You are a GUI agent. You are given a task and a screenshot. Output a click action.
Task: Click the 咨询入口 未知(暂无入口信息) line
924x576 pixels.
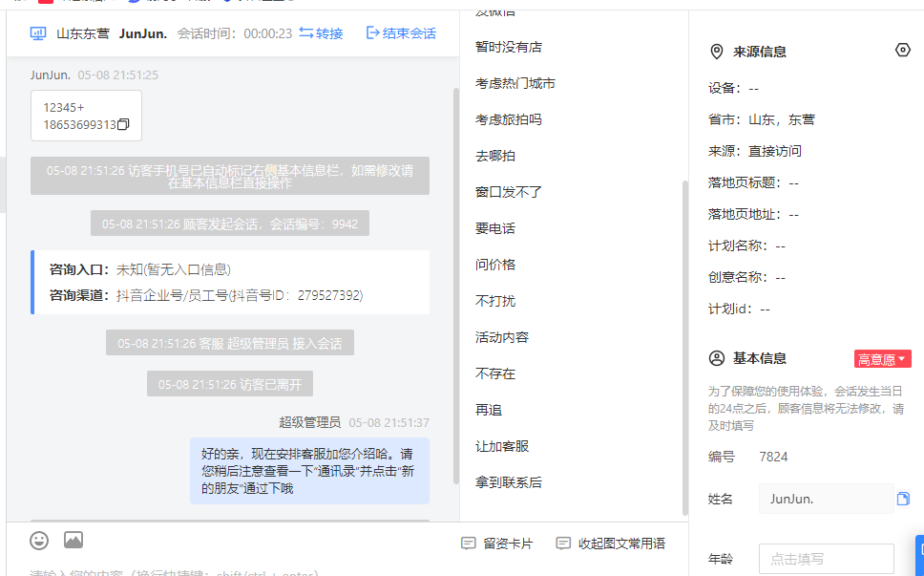point(140,270)
